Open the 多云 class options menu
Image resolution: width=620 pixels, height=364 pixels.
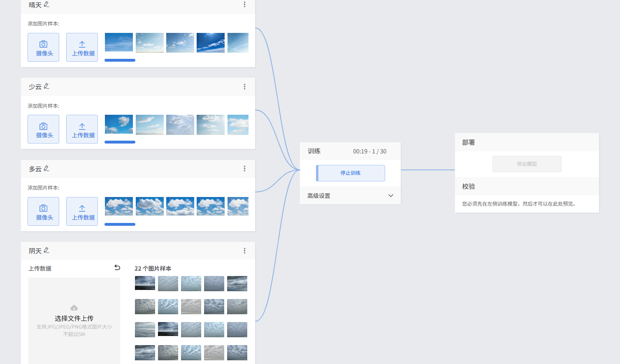(244, 169)
